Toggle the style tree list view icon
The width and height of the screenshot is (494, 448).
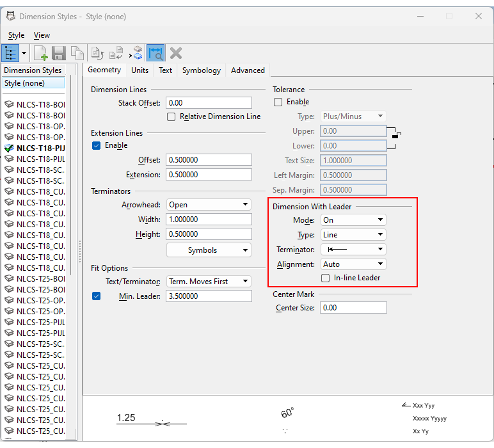[x=10, y=53]
